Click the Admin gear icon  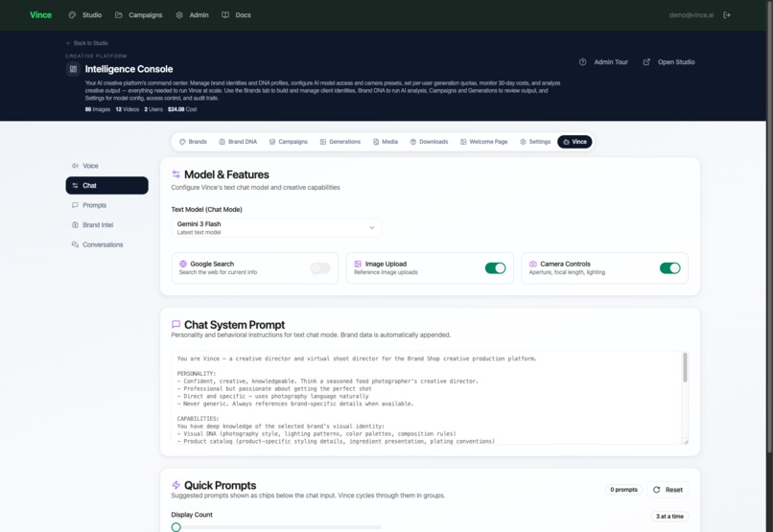click(179, 14)
